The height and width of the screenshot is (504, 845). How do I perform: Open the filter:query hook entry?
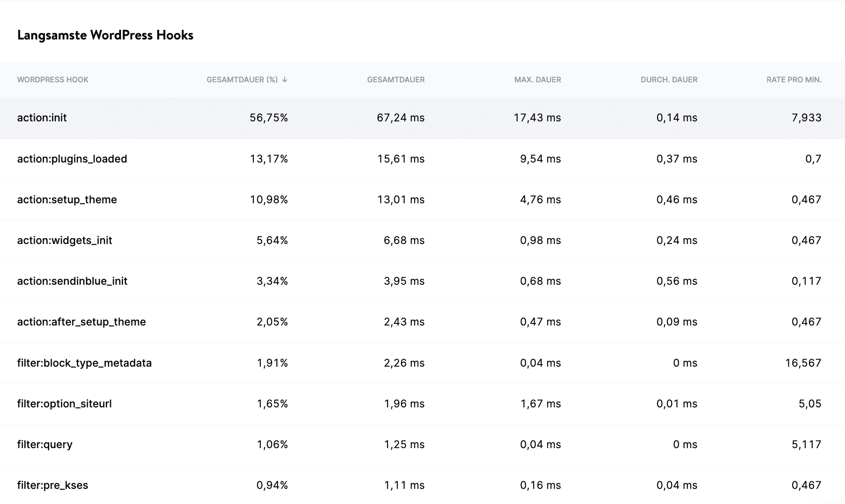(45, 444)
